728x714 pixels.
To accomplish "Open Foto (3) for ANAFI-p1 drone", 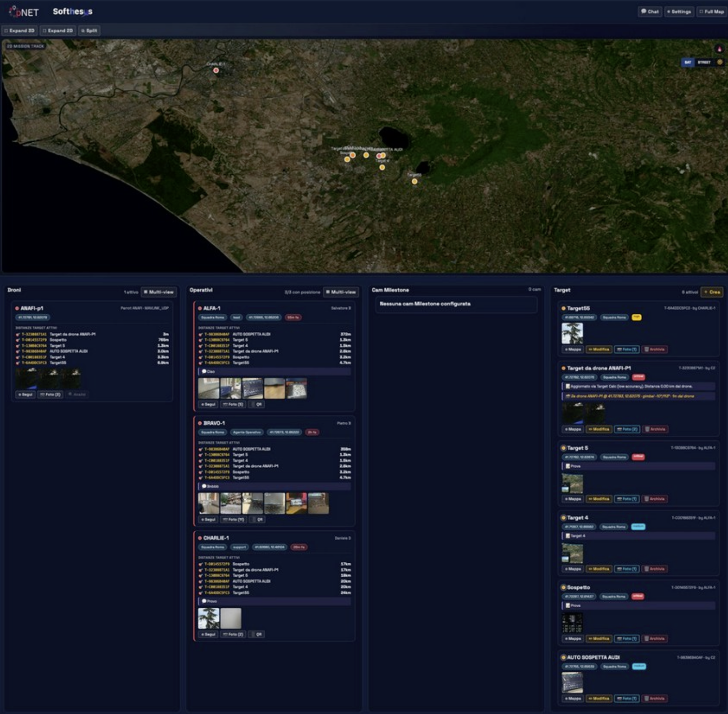I will (50, 394).
